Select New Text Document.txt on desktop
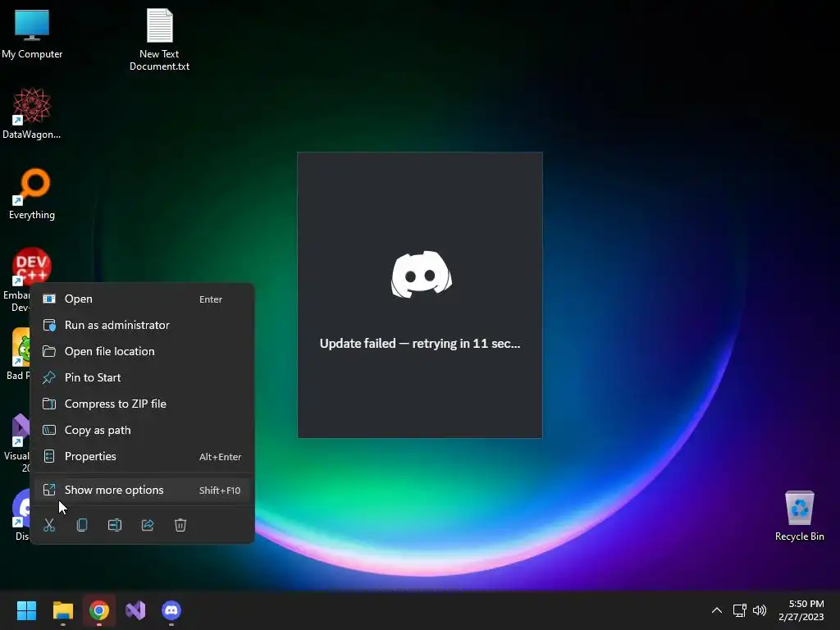840x630 pixels. coord(159,39)
